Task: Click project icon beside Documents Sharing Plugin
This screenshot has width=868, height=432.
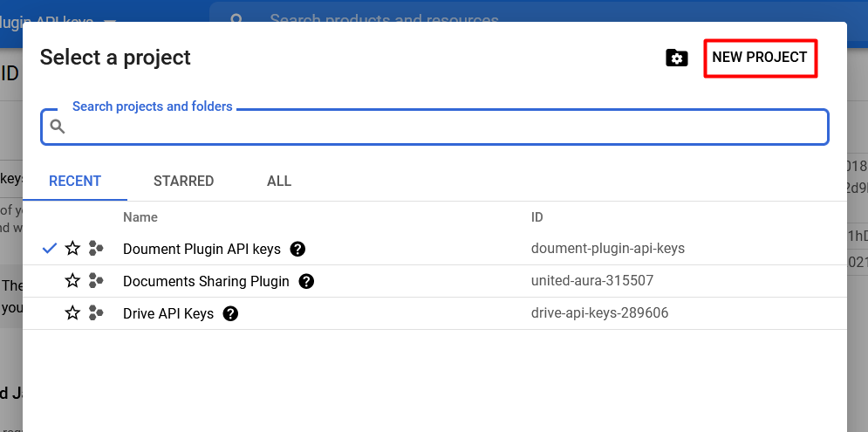Action: point(96,281)
